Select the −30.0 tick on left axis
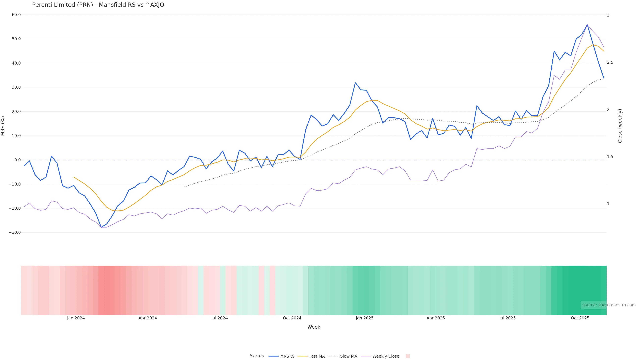 click(15, 232)
